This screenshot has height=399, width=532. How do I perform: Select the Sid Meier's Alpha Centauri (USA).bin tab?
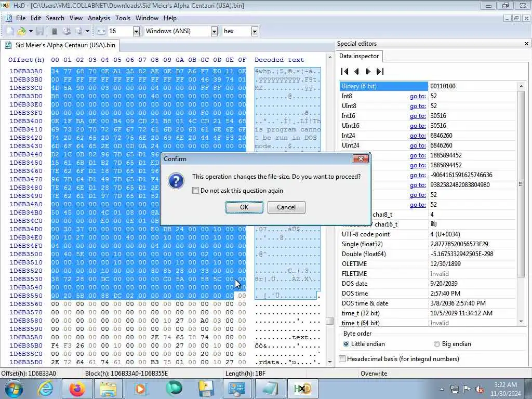point(61,45)
